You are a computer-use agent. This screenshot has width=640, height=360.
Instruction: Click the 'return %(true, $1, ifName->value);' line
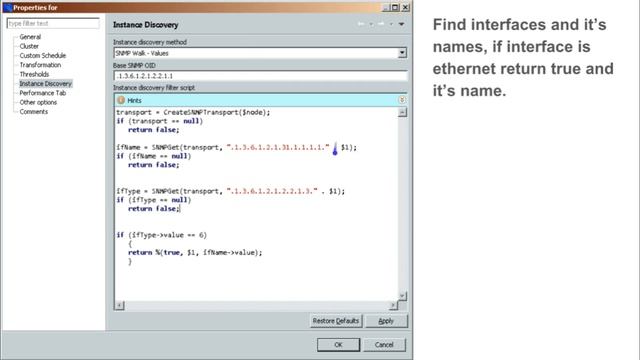(x=195, y=253)
